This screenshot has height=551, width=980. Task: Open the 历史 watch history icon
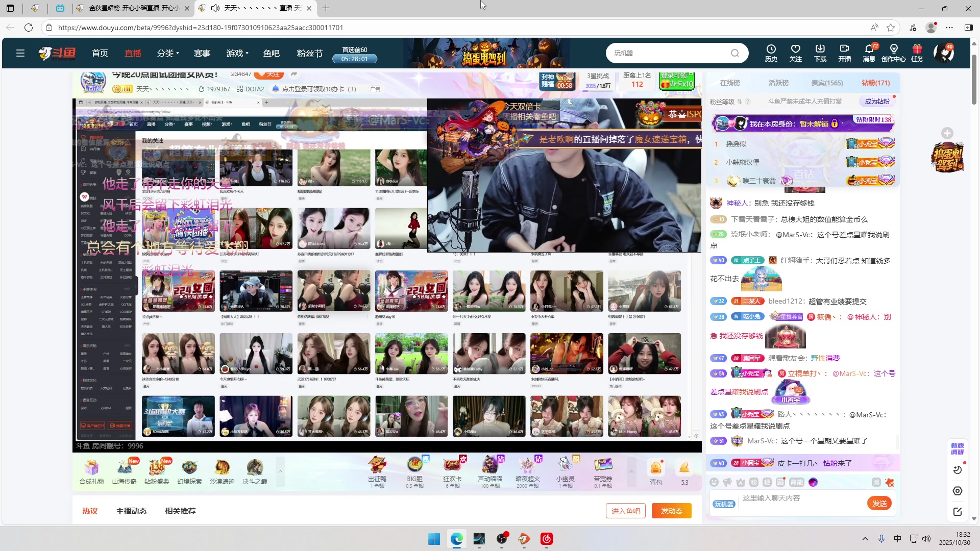point(771,52)
